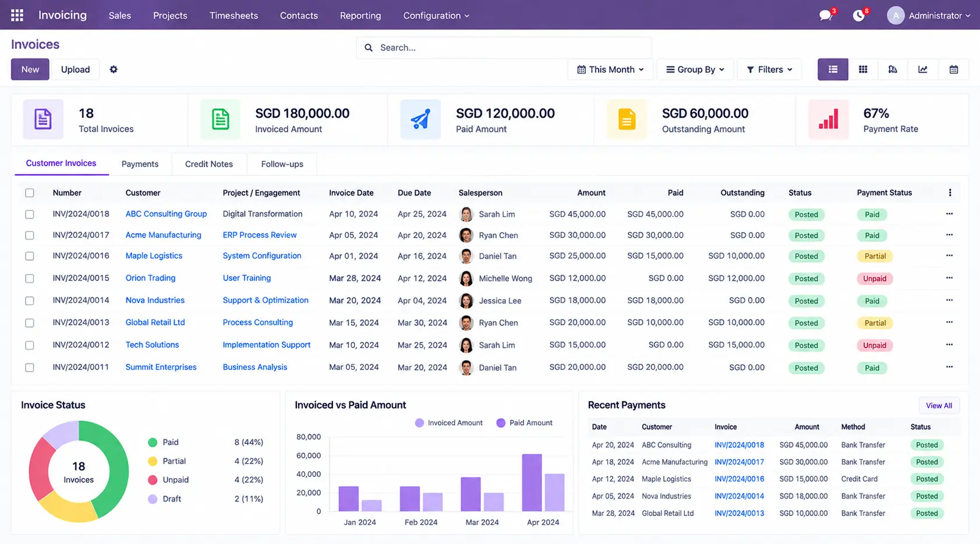Click the Upload button
The image size is (980, 544).
(76, 69)
